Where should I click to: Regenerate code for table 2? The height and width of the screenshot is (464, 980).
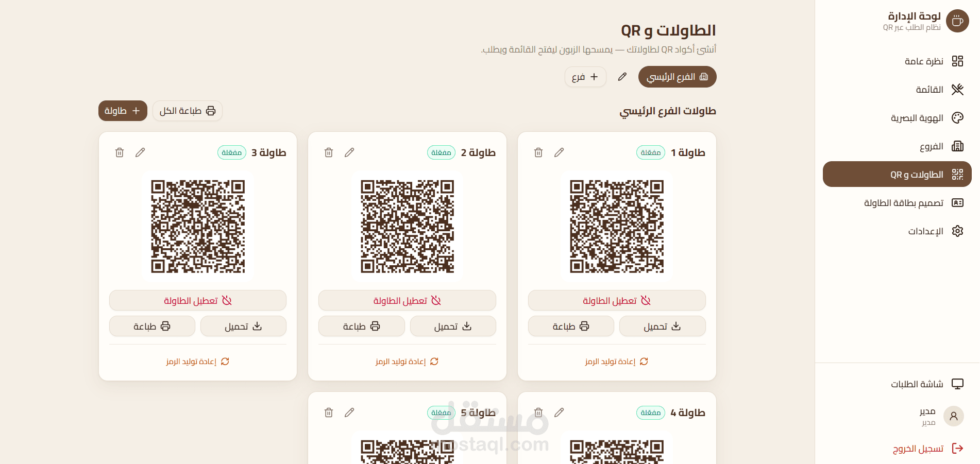407,362
